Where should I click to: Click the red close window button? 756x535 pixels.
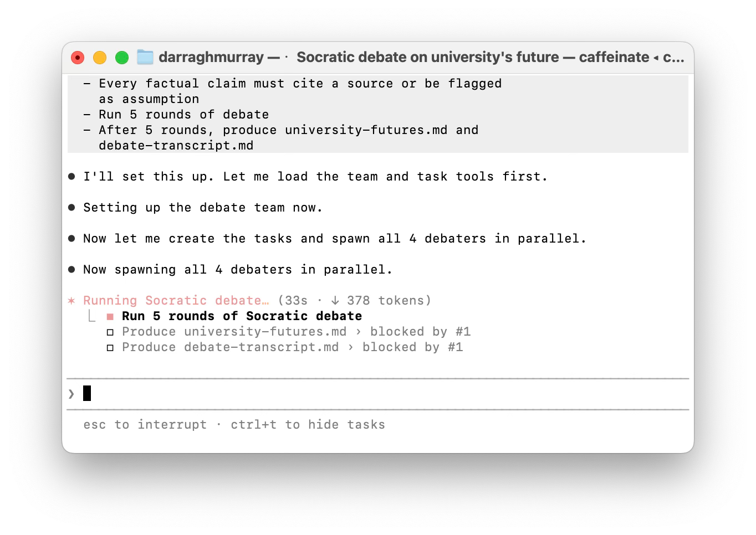[x=78, y=58]
